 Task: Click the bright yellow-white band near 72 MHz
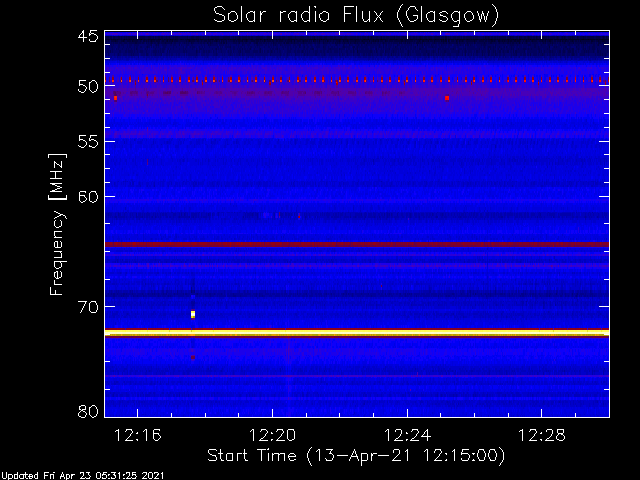pyautogui.click(x=357, y=333)
